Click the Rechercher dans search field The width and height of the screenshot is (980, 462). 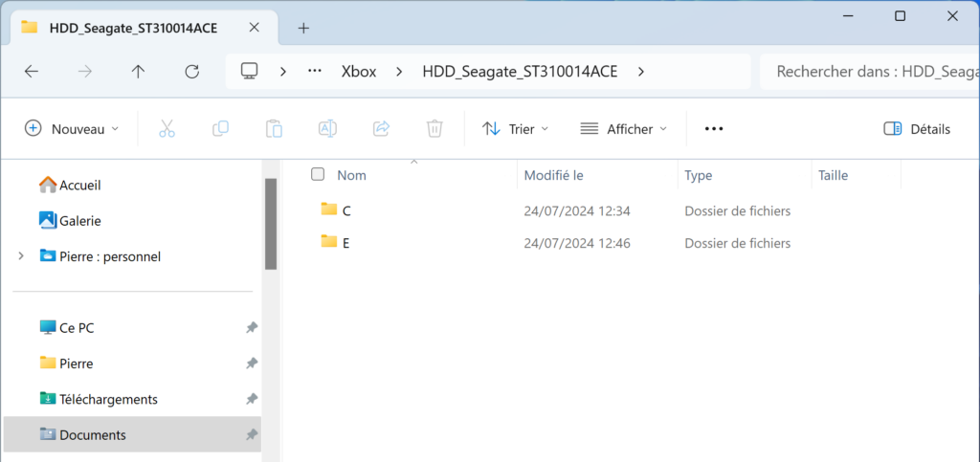tap(869, 71)
